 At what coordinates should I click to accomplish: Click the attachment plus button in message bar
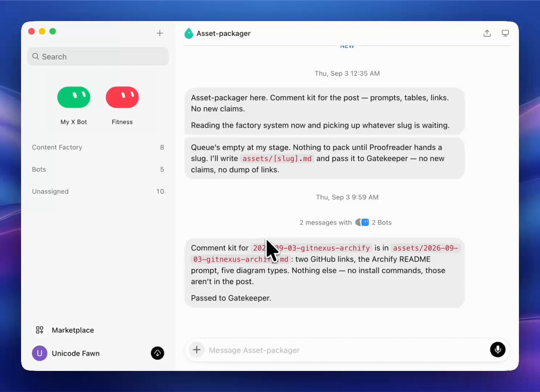pyautogui.click(x=197, y=350)
